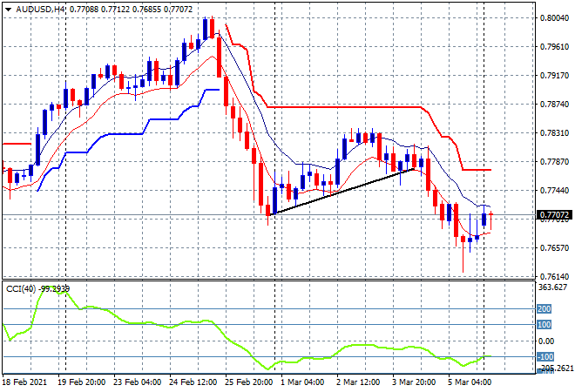This screenshot has width=575, height=392.
Task: Click the 23 Feb 04:00 time label
Action: coord(137,382)
